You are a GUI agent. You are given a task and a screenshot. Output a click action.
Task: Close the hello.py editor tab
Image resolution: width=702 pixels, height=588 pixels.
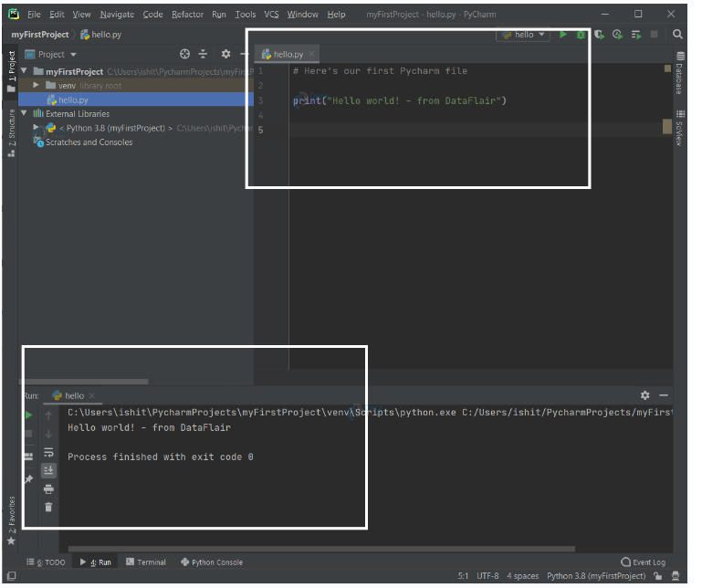click(x=311, y=54)
